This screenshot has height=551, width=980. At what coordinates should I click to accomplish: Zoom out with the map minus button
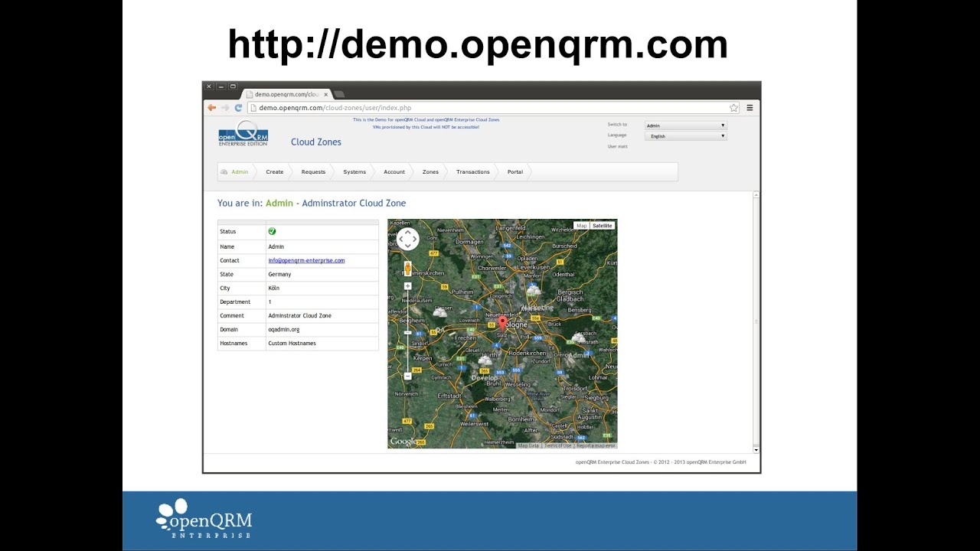tap(407, 376)
